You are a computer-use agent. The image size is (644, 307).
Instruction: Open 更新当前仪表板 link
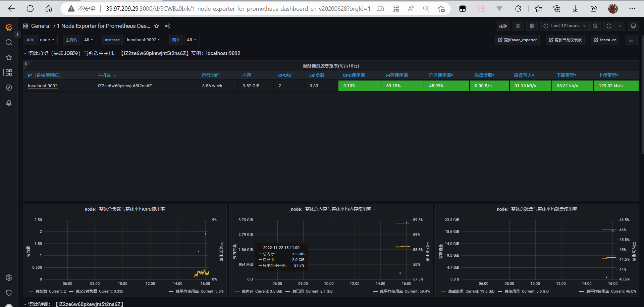click(x=565, y=40)
